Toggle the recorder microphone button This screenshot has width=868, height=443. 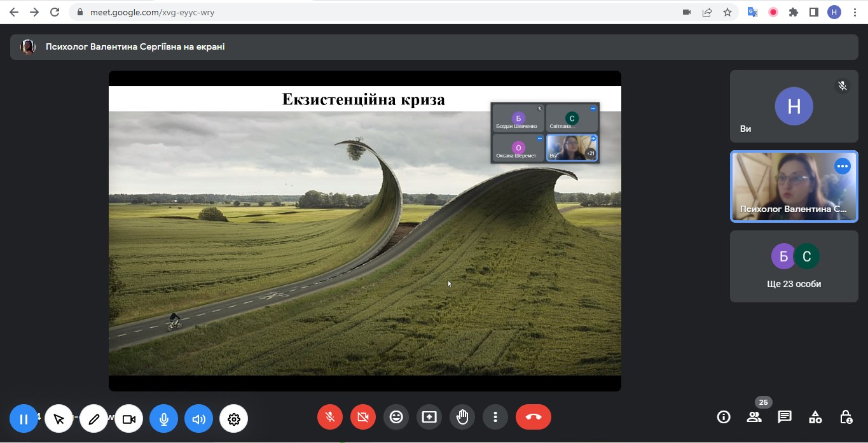point(164,419)
